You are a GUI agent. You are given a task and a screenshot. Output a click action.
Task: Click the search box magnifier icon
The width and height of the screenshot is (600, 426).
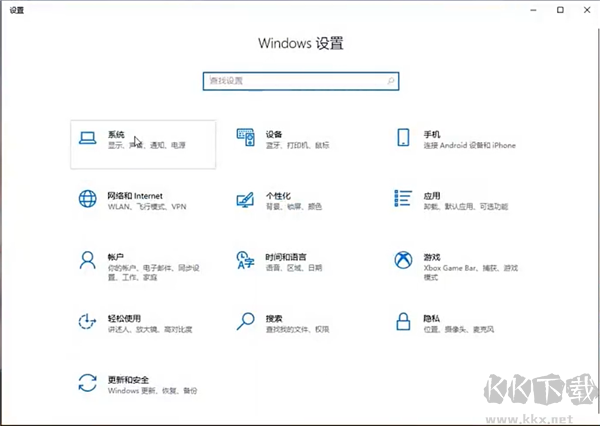(391, 81)
